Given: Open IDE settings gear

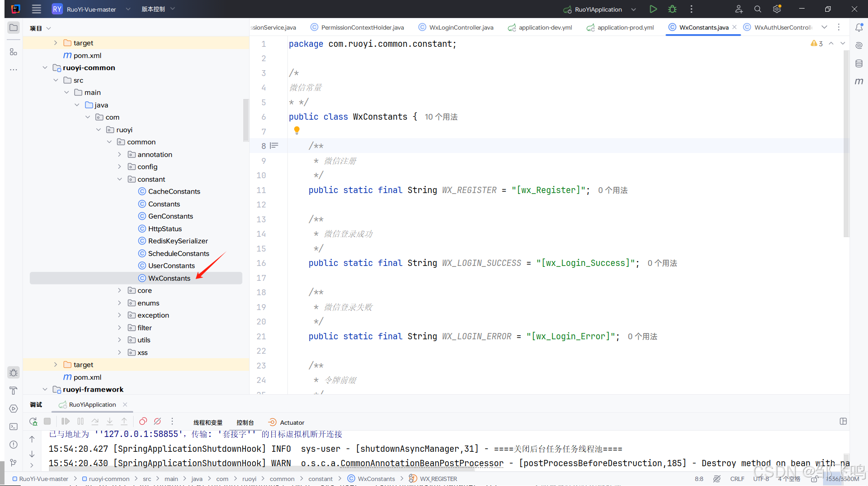Looking at the screenshot, I should (777, 9).
